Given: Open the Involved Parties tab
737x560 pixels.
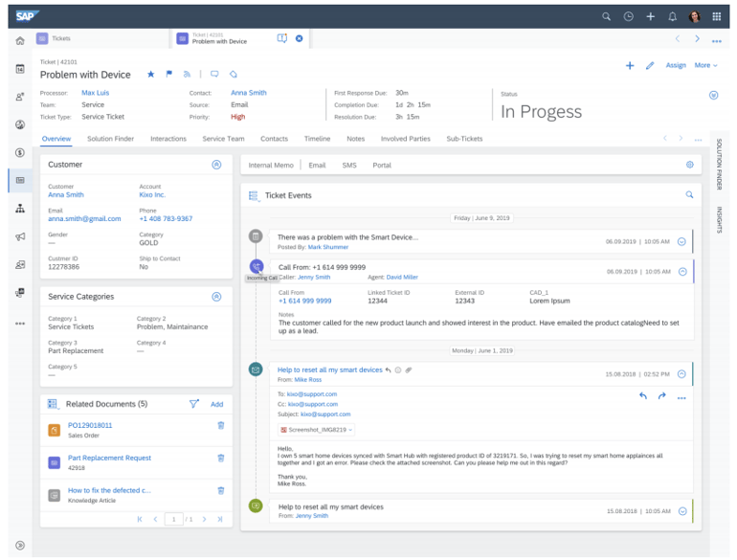Looking at the screenshot, I should coord(406,139).
